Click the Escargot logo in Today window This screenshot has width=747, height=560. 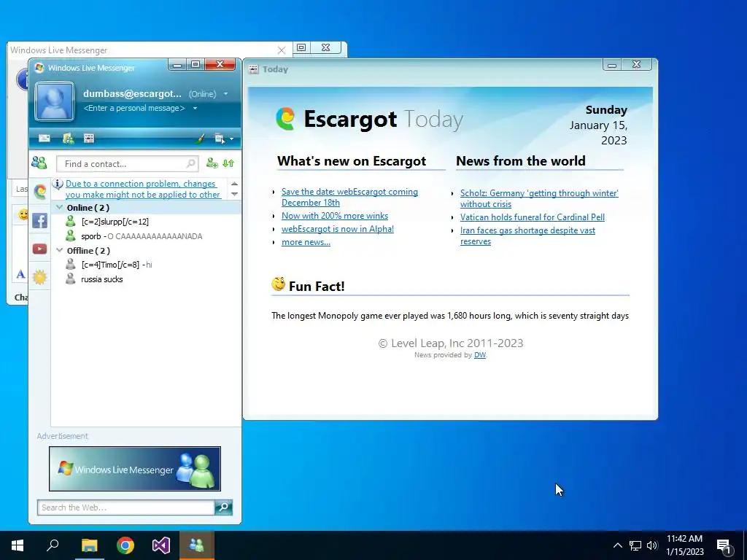pos(285,119)
